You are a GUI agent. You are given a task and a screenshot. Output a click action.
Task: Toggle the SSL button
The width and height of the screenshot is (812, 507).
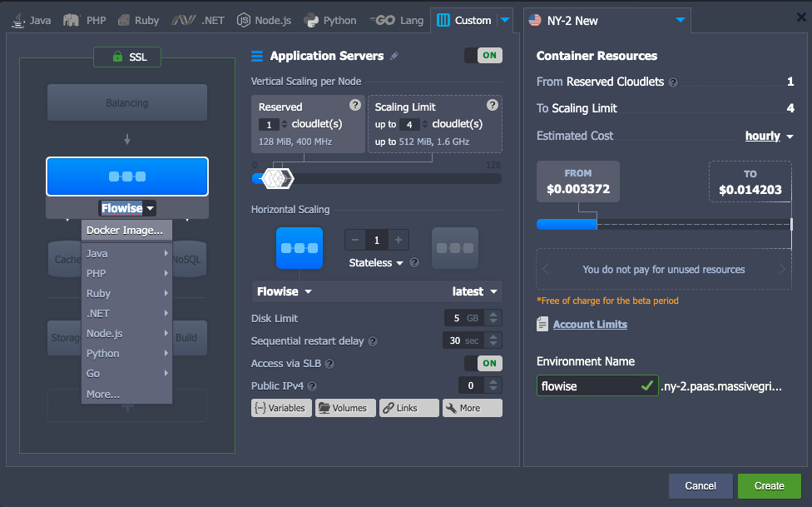[127, 57]
